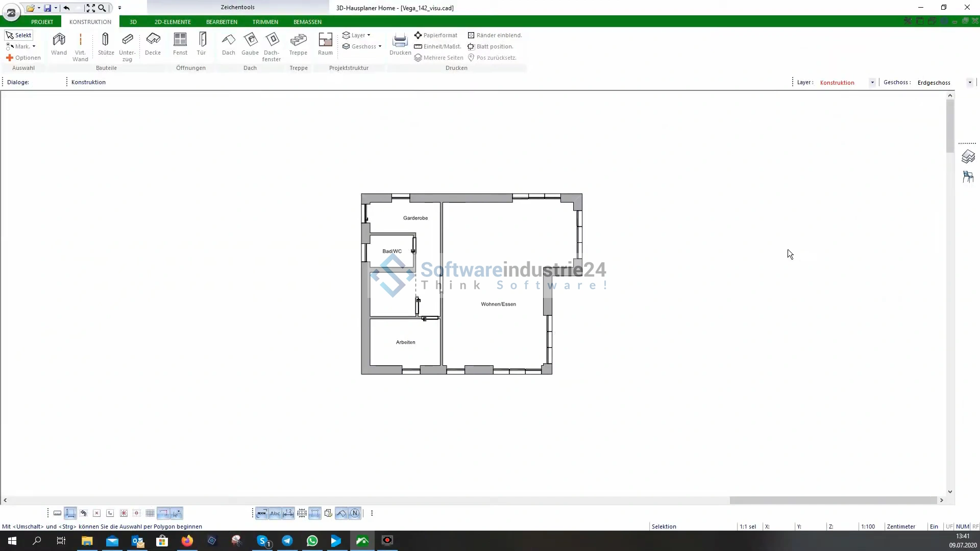Select the Stütze column tool
Image resolution: width=980 pixels, height=551 pixels.
(x=106, y=44)
